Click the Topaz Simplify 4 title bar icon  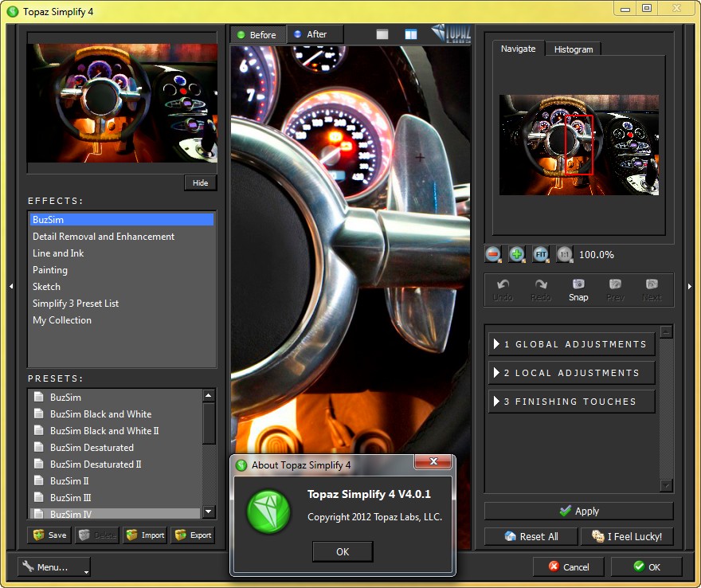[x=13, y=11]
